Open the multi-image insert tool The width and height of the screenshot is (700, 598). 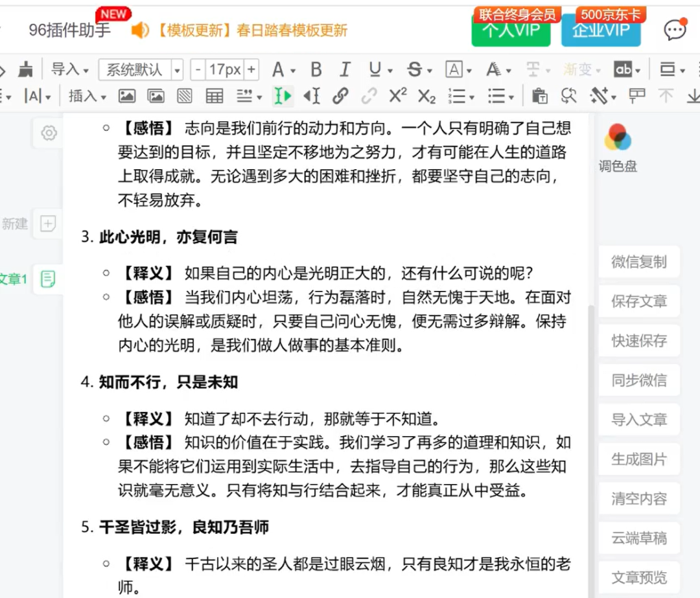(156, 96)
